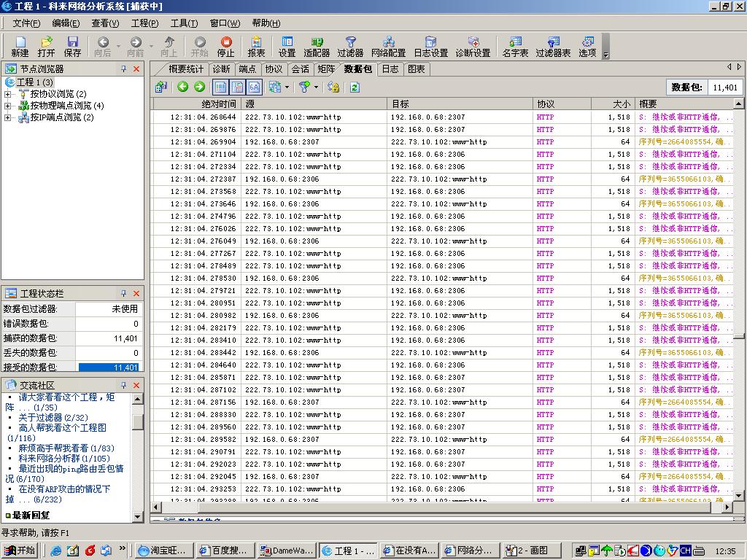Switch to the 概要统计 tab
The width and height of the screenshot is (747, 560).
185,69
